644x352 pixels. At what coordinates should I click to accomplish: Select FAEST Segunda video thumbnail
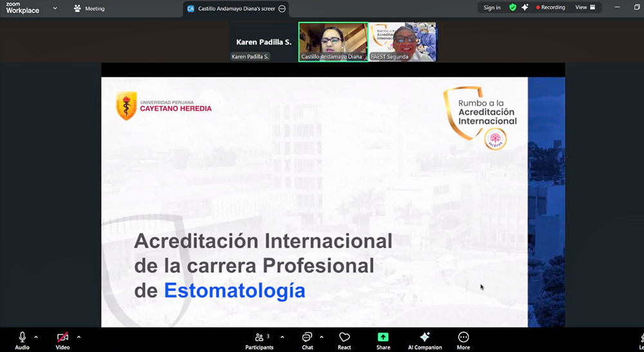402,42
